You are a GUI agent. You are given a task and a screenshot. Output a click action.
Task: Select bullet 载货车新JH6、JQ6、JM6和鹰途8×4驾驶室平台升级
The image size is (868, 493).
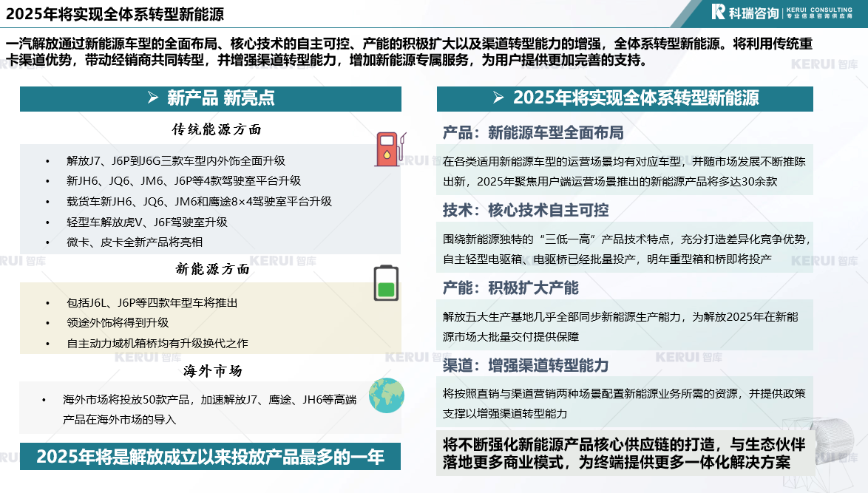tap(200, 201)
